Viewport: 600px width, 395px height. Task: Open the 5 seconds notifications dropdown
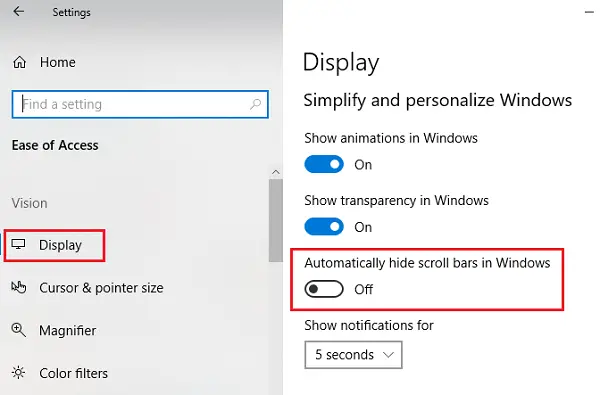pyautogui.click(x=354, y=355)
